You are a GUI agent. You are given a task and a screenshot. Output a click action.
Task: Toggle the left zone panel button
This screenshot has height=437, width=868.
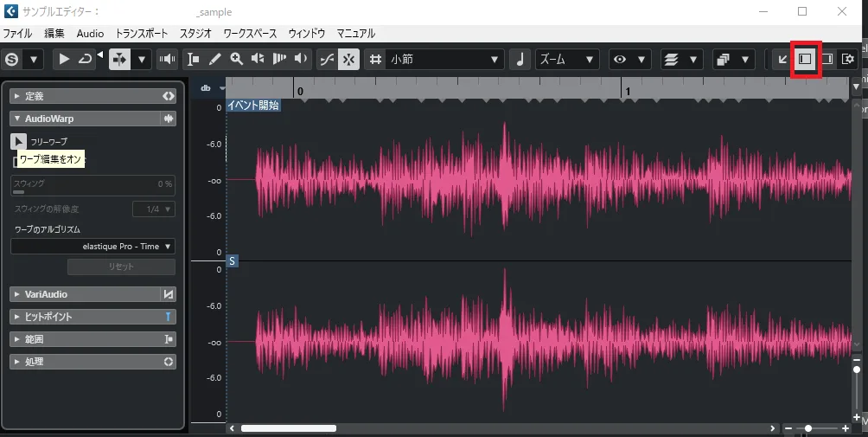pos(805,59)
